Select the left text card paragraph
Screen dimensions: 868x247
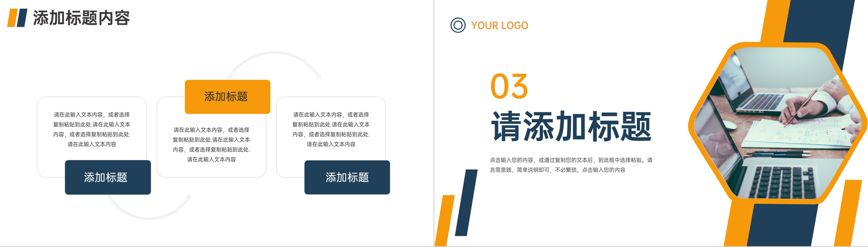(92, 130)
